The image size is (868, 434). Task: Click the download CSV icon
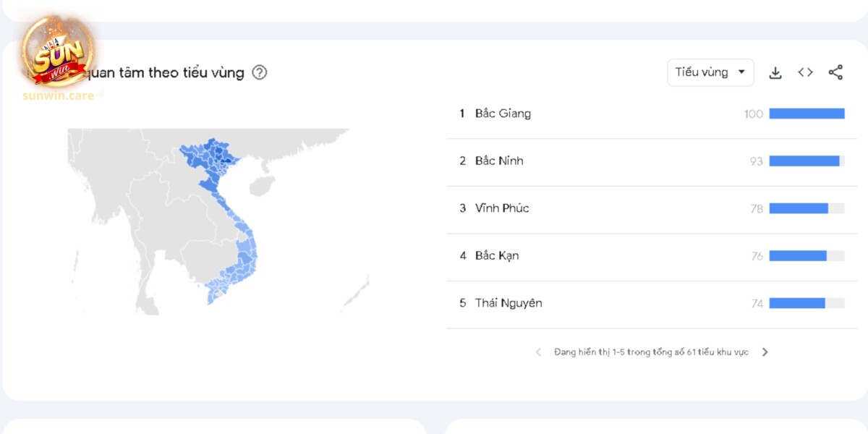tap(775, 72)
